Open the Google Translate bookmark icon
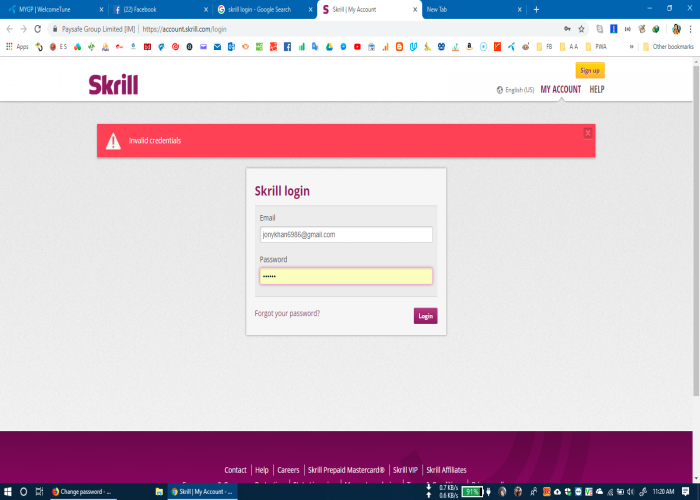Viewport: 700px width, 500px height. (x=315, y=46)
